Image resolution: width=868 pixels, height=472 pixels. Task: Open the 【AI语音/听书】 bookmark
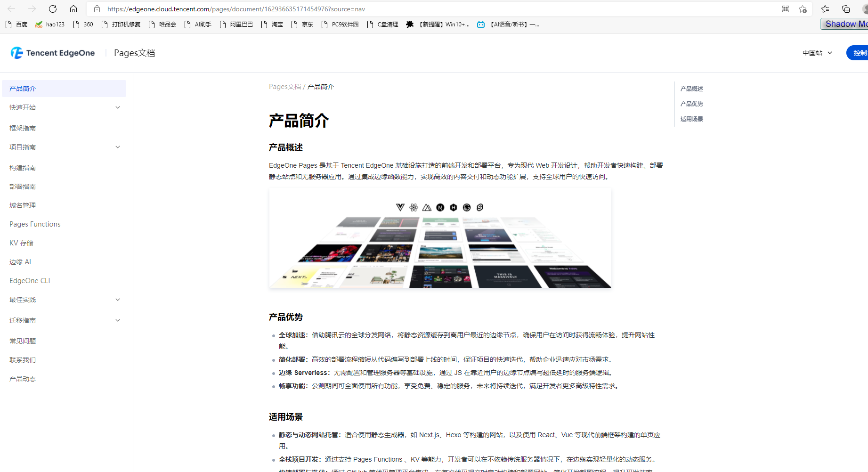tap(509, 24)
